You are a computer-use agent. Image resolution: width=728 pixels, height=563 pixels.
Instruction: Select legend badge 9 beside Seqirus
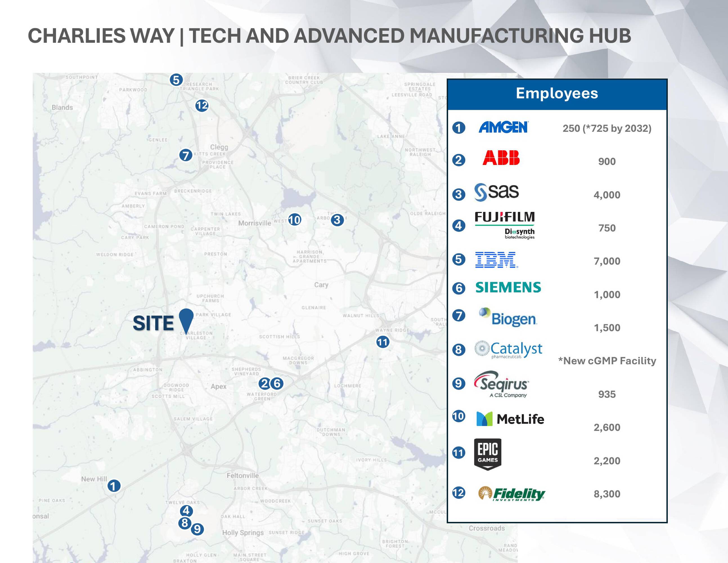click(x=459, y=383)
